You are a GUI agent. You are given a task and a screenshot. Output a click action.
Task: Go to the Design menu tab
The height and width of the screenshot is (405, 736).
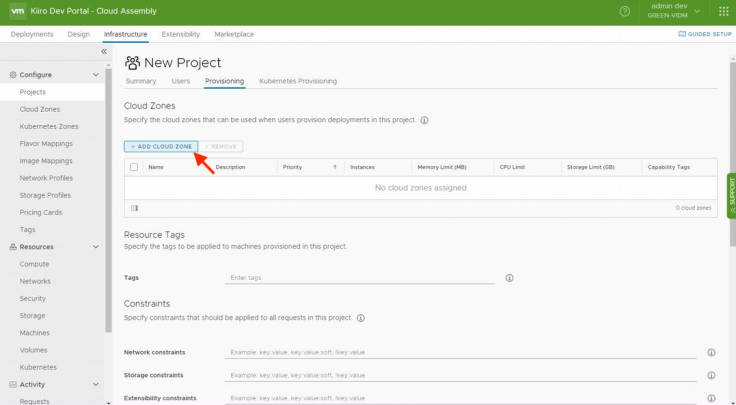point(78,34)
